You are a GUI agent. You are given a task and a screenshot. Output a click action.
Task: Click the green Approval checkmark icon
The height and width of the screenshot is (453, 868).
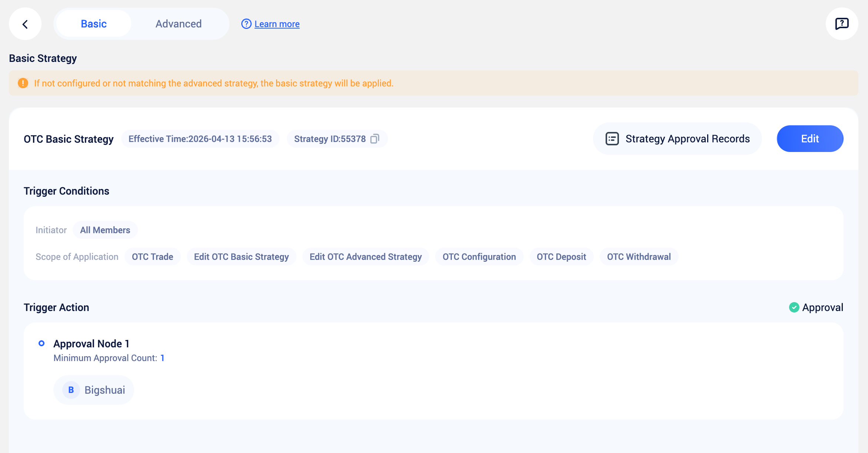coord(794,307)
